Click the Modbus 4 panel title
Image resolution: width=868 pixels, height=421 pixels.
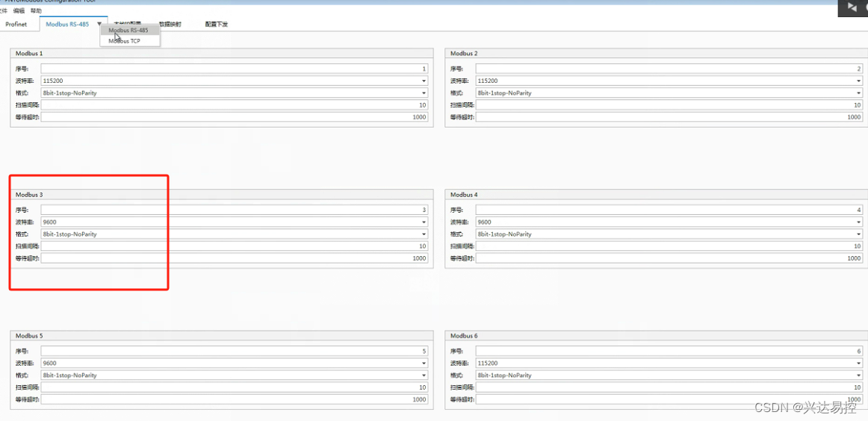point(464,195)
